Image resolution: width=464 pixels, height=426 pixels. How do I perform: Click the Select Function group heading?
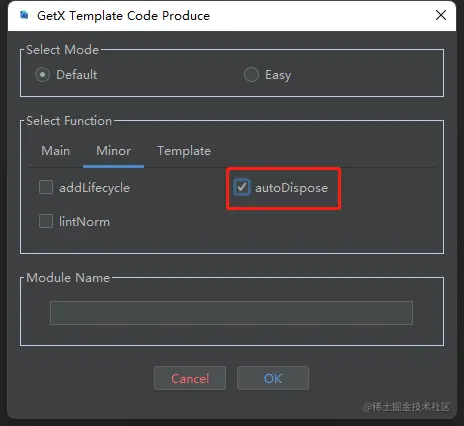click(69, 121)
